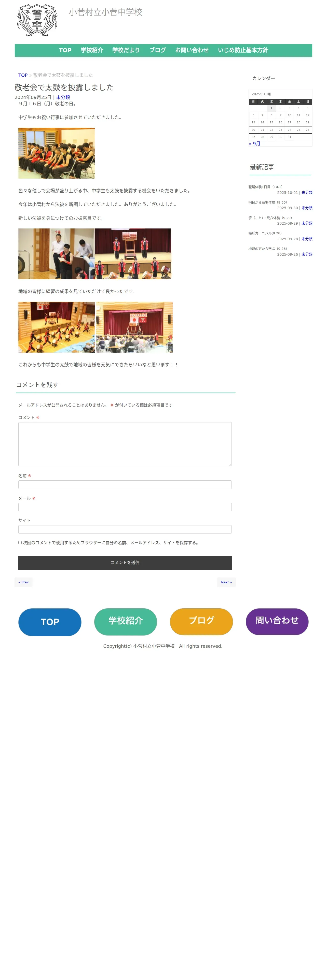The image size is (327, 980).
Task: Click the TOP breadcrumb link
Action: click(x=23, y=75)
